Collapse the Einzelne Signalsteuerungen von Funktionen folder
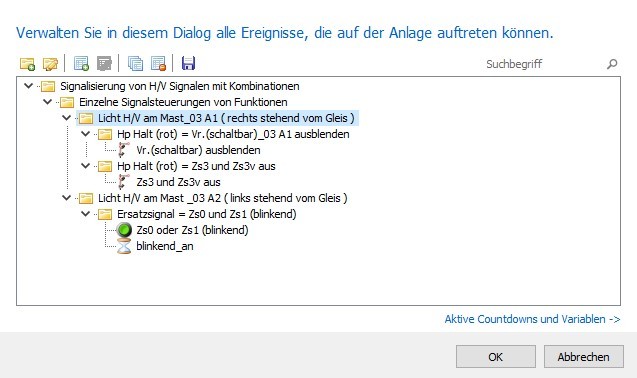The width and height of the screenshot is (637, 378). pos(48,102)
